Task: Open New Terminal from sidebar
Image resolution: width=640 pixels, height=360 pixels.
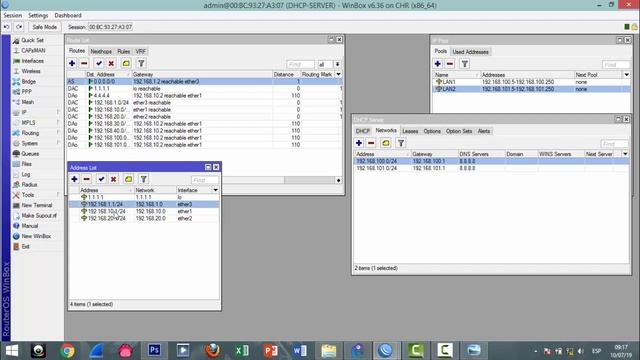Action: click(x=37, y=205)
